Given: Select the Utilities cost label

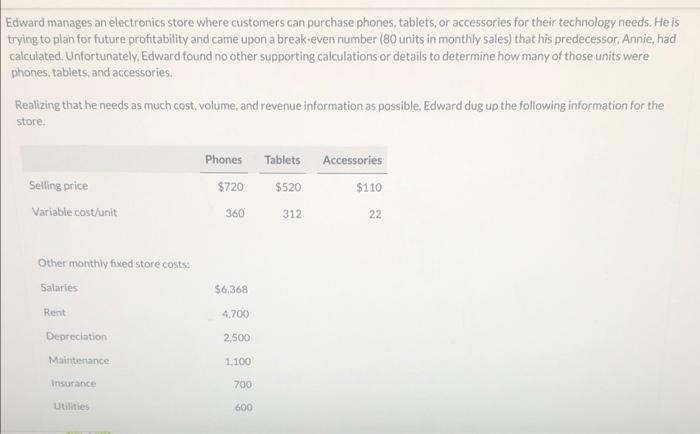Looking at the screenshot, I should pos(72,407).
